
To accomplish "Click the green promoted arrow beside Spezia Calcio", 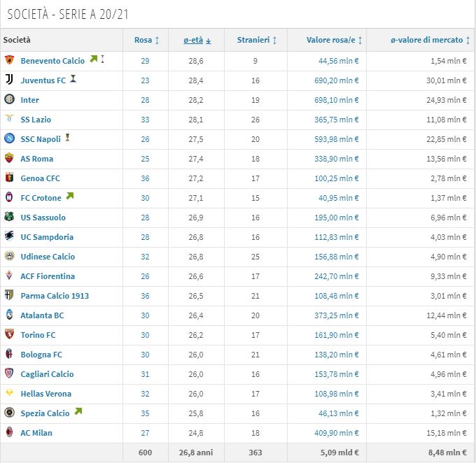I will [x=78, y=413].
